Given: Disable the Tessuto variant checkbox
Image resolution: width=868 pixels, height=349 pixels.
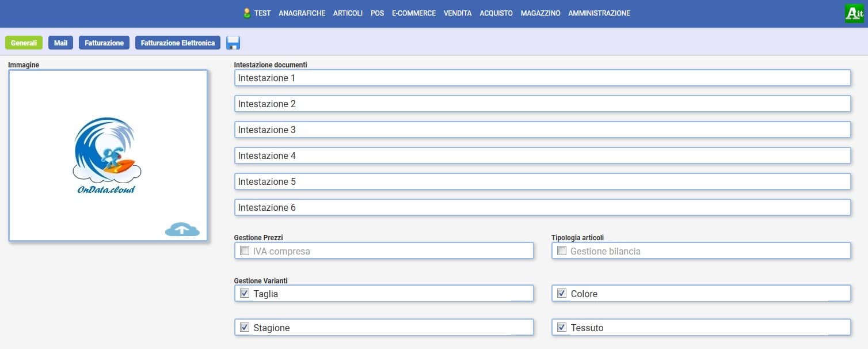Looking at the screenshot, I should (x=562, y=328).
